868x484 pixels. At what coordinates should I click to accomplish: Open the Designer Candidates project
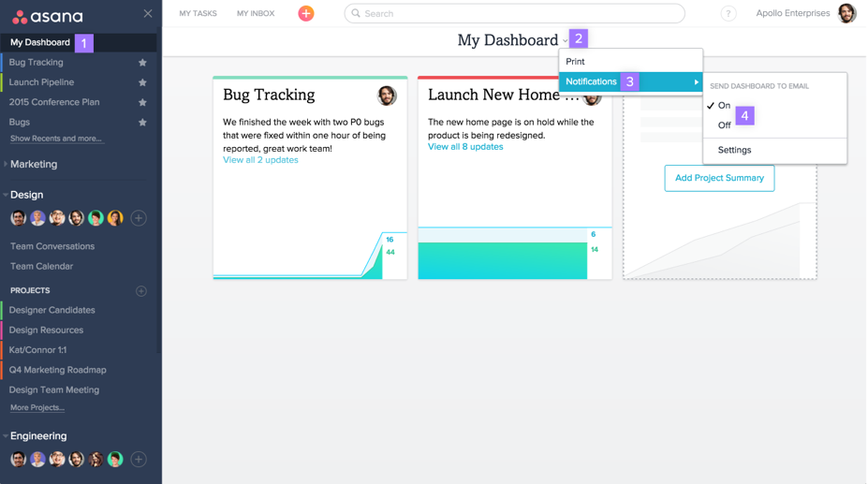click(52, 311)
